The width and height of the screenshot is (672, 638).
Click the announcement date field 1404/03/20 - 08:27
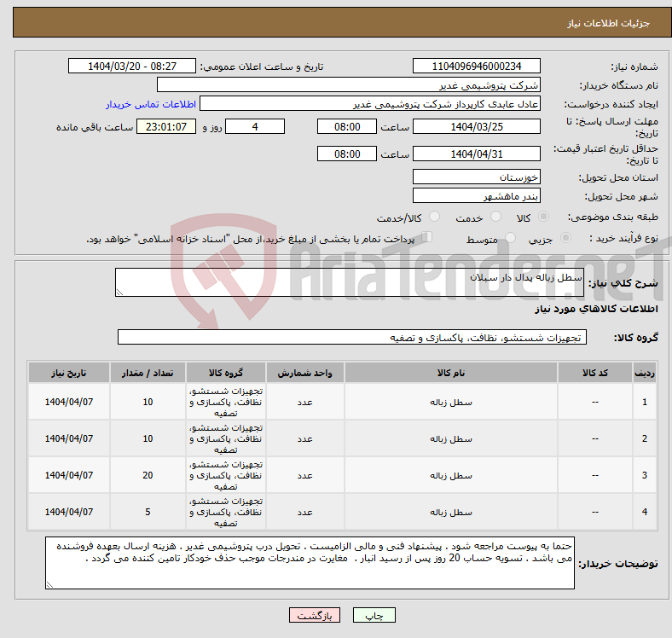[x=132, y=66]
